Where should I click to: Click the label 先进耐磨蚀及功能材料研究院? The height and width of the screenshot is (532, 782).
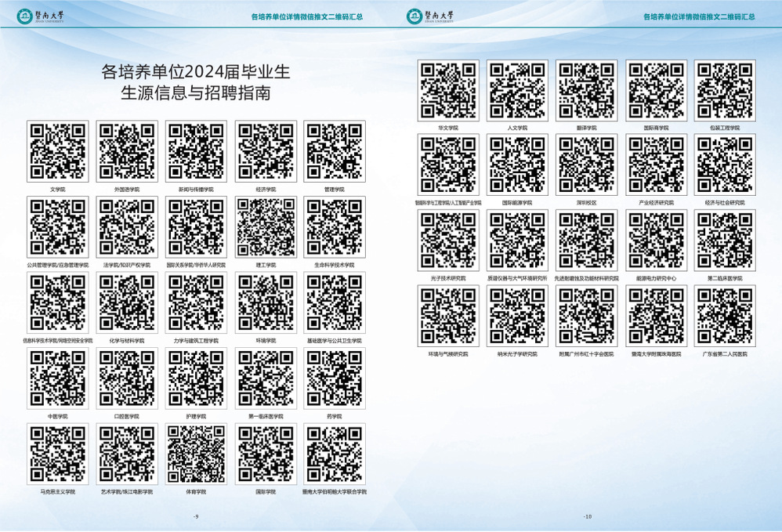[x=586, y=279]
